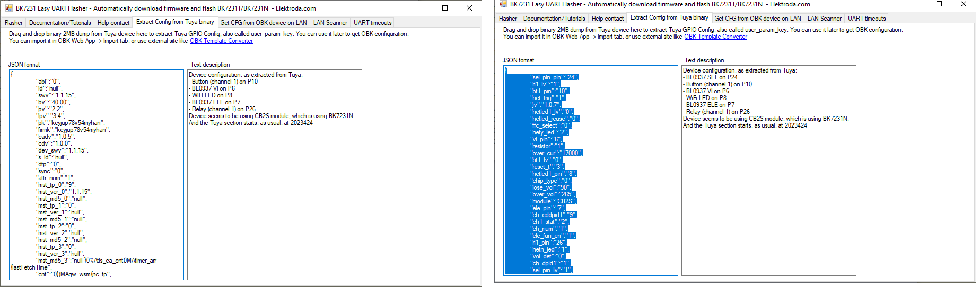Click the "lose_vol":"90" highlighted line
The image size is (980, 287).
(551, 187)
